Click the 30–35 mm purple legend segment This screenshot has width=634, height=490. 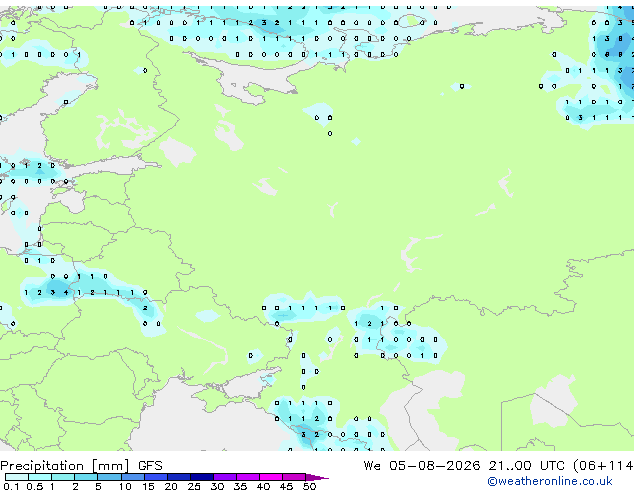tap(225, 477)
